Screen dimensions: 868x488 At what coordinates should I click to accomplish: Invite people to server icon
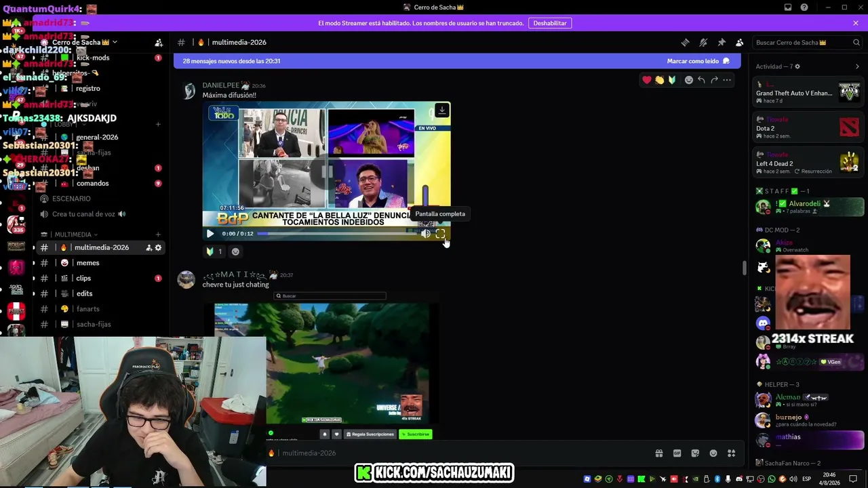pos(159,43)
